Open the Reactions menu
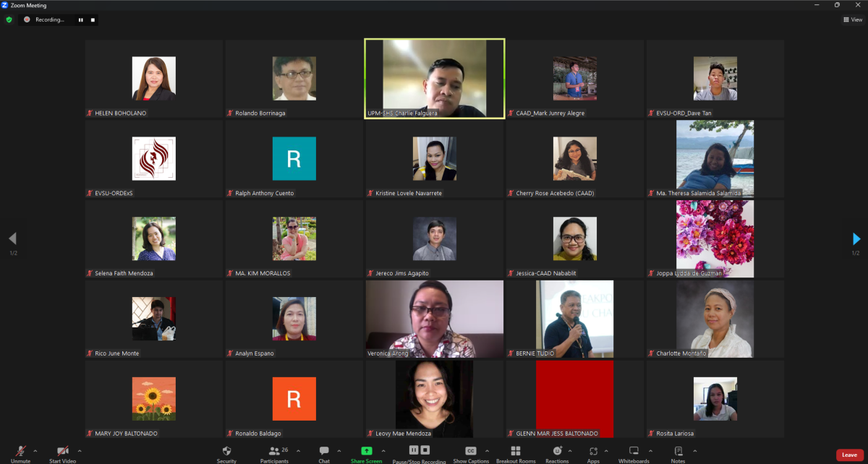The height and width of the screenshot is (464, 868). click(557, 451)
